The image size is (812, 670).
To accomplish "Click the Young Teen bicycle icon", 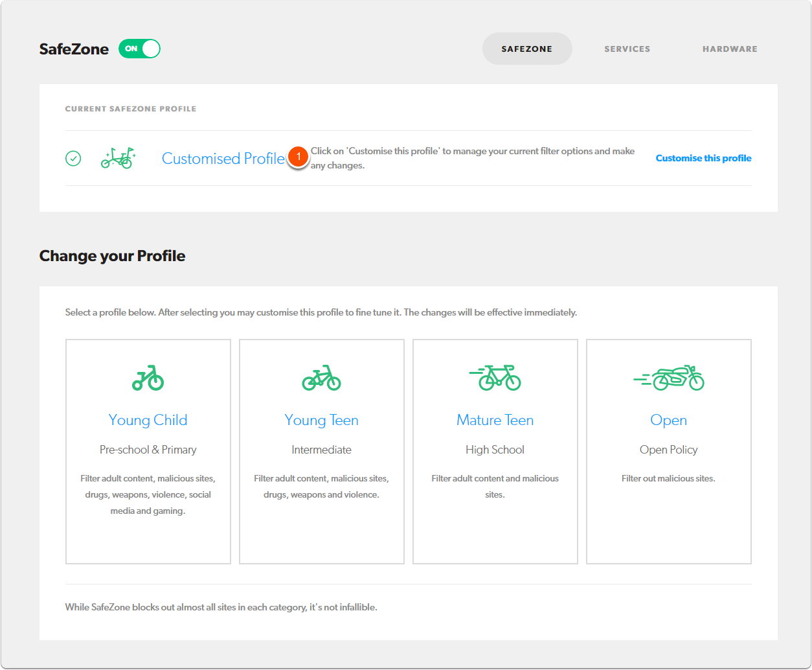I will [321, 378].
